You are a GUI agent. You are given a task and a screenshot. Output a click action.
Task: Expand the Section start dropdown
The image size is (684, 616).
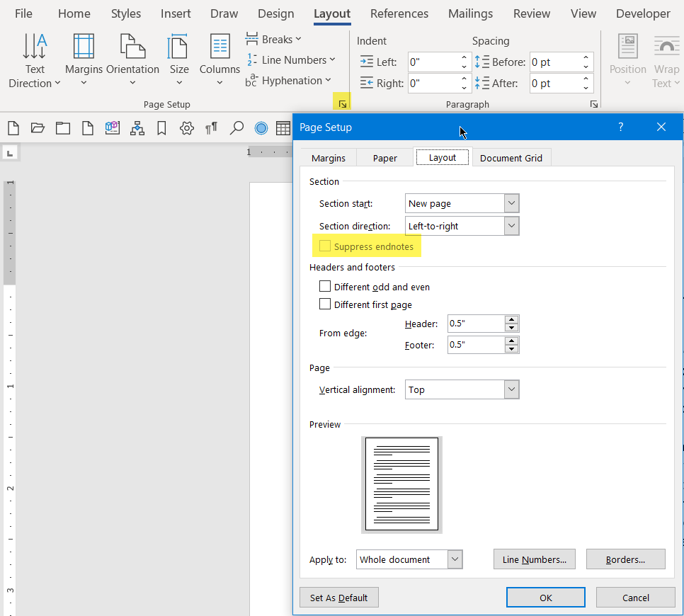pos(511,203)
